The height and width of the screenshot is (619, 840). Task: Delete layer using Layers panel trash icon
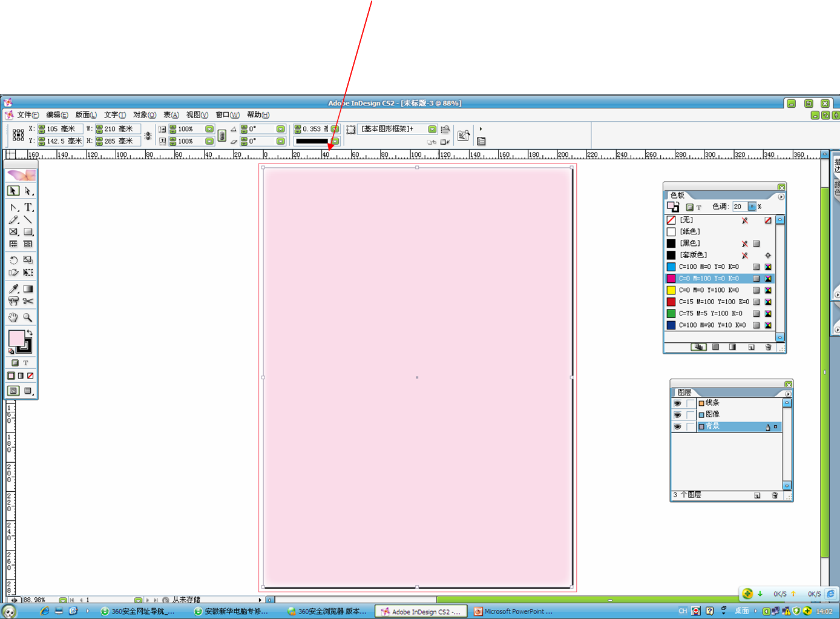(x=775, y=495)
